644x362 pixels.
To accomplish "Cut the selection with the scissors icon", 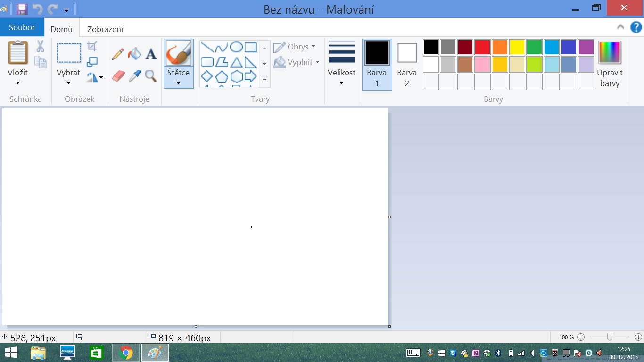I will (x=40, y=46).
